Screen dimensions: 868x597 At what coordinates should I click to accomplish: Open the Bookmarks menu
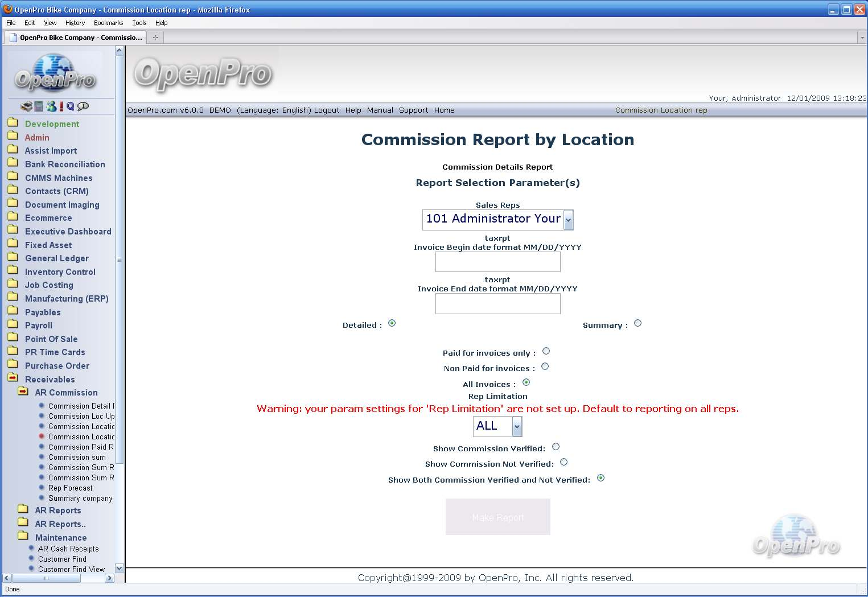pos(108,23)
